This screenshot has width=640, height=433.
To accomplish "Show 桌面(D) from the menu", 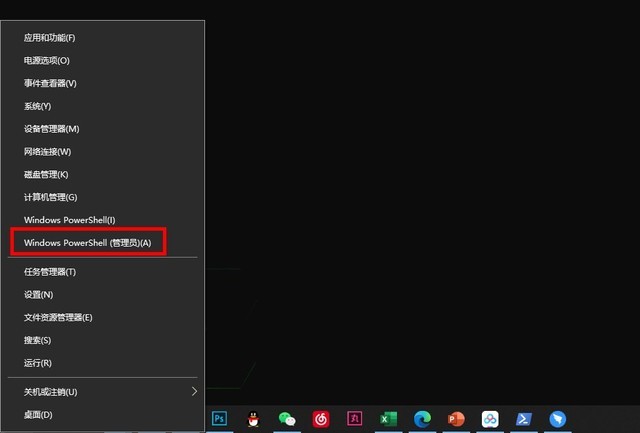I will [x=103, y=415].
